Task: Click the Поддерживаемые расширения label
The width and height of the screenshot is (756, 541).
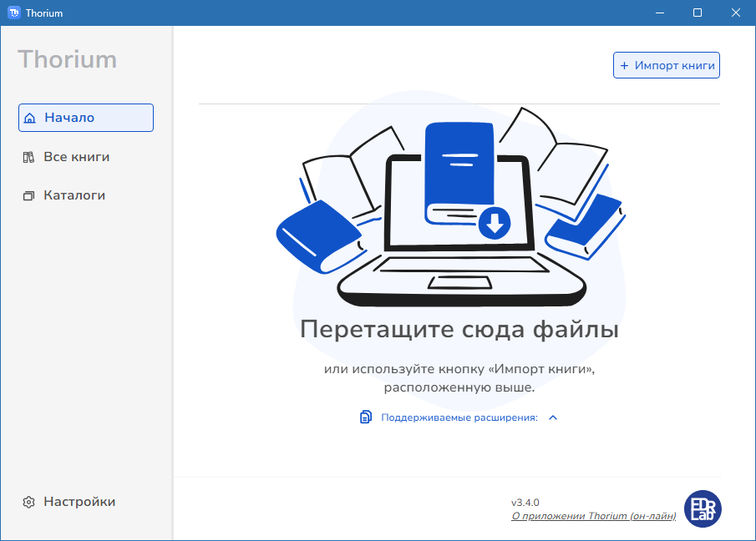Action: (459, 417)
